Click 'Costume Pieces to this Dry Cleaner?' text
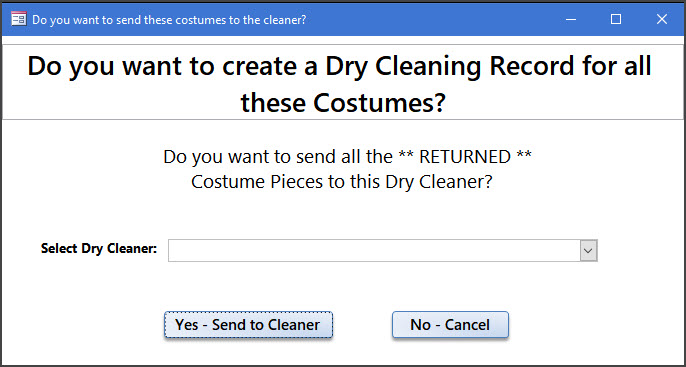The image size is (686, 367). 342,182
